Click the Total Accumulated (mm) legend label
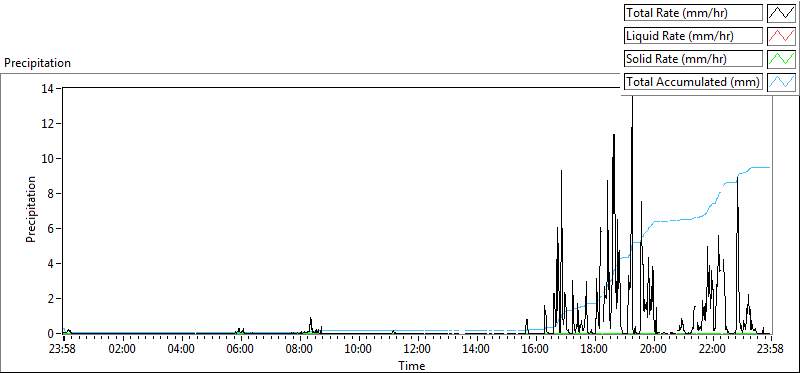Screen dimensions: 800x373 [x=693, y=81]
